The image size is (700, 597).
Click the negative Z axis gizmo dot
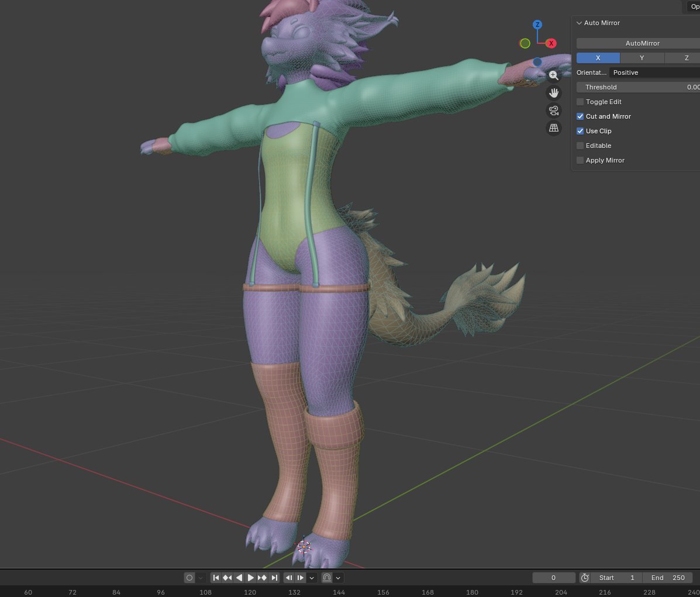point(537,61)
